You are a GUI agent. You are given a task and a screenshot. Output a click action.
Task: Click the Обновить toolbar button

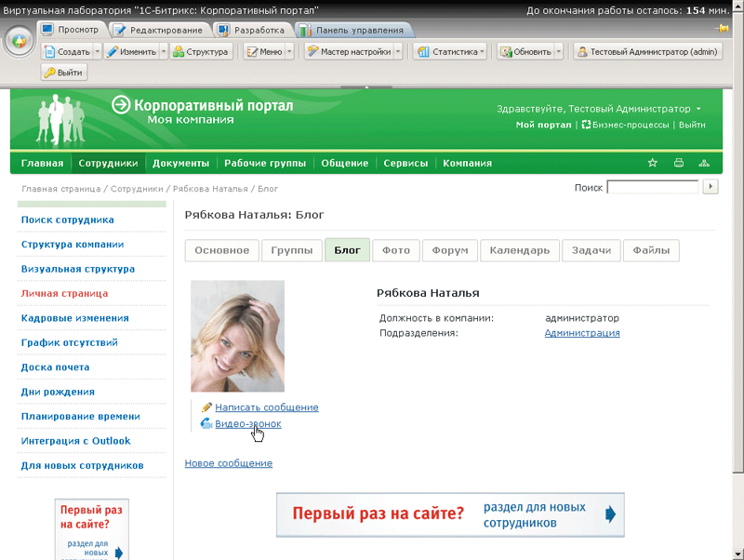click(525, 52)
